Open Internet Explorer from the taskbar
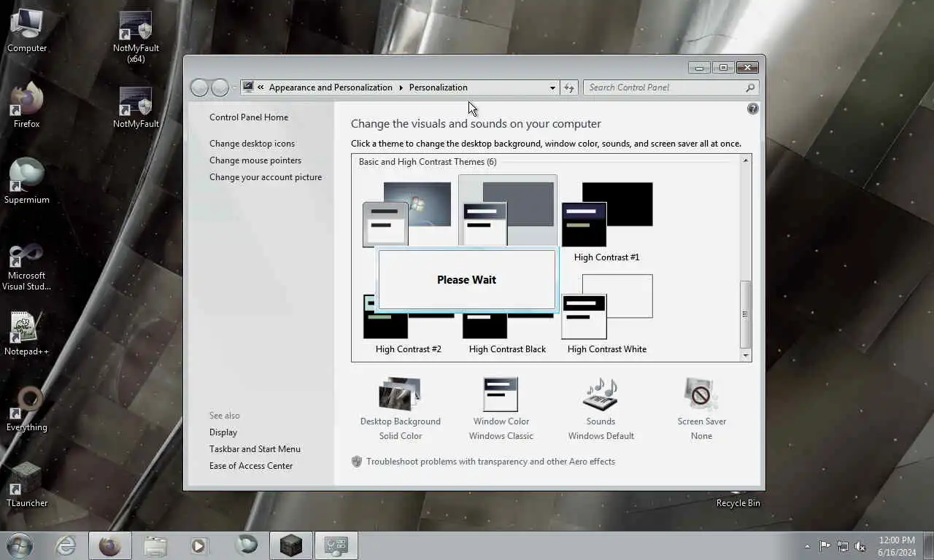 (66, 545)
